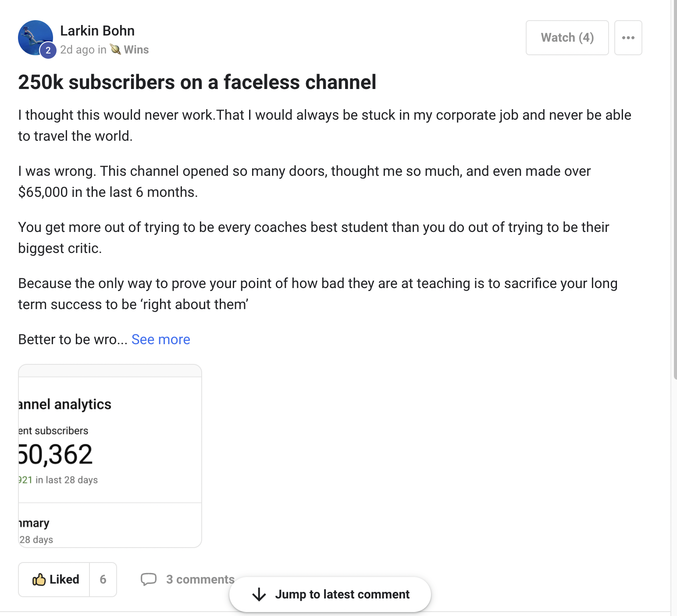Click the down arrow beside Jump to latest
677x616 pixels.
point(259,595)
